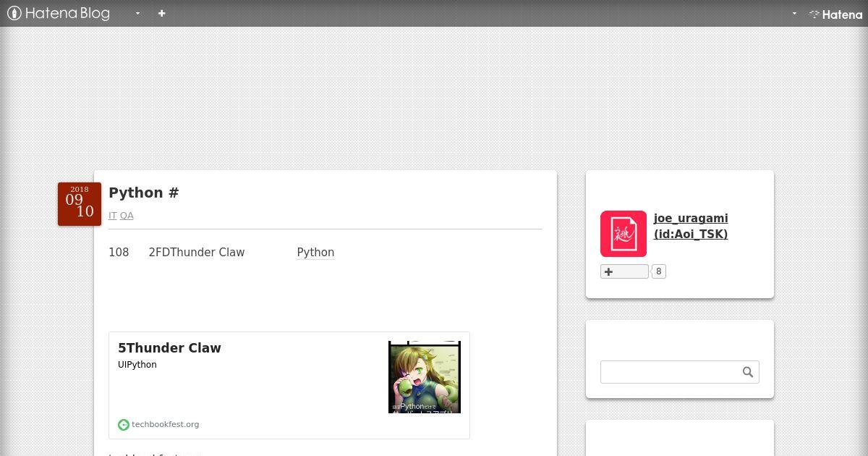This screenshot has height=456, width=868.
Task: Open the 2018 09 10 date badge
Action: click(x=80, y=204)
